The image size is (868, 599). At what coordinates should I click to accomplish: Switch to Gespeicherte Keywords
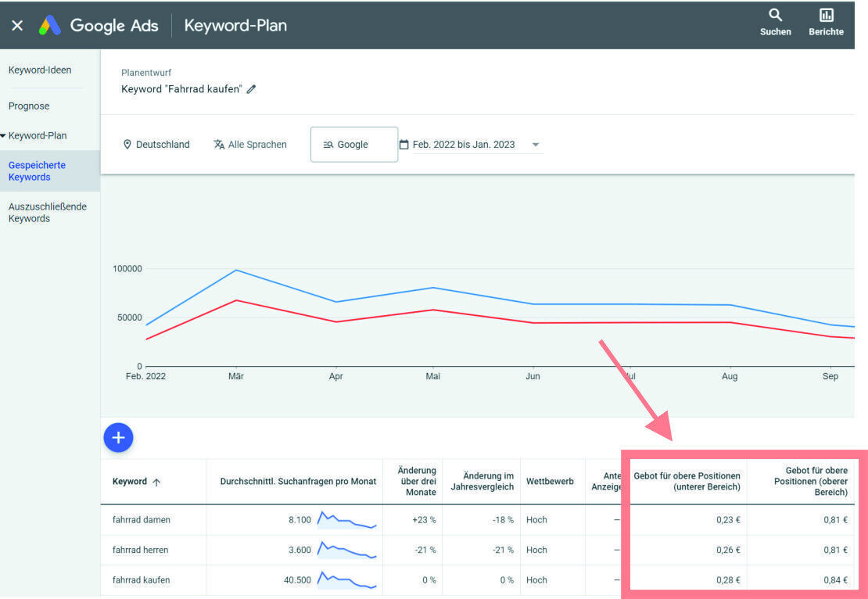coord(38,170)
